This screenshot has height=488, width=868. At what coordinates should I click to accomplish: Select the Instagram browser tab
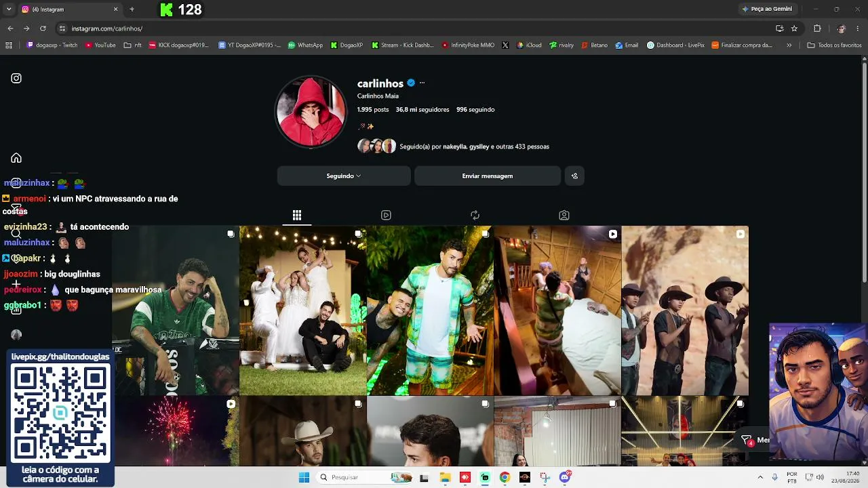point(69,9)
